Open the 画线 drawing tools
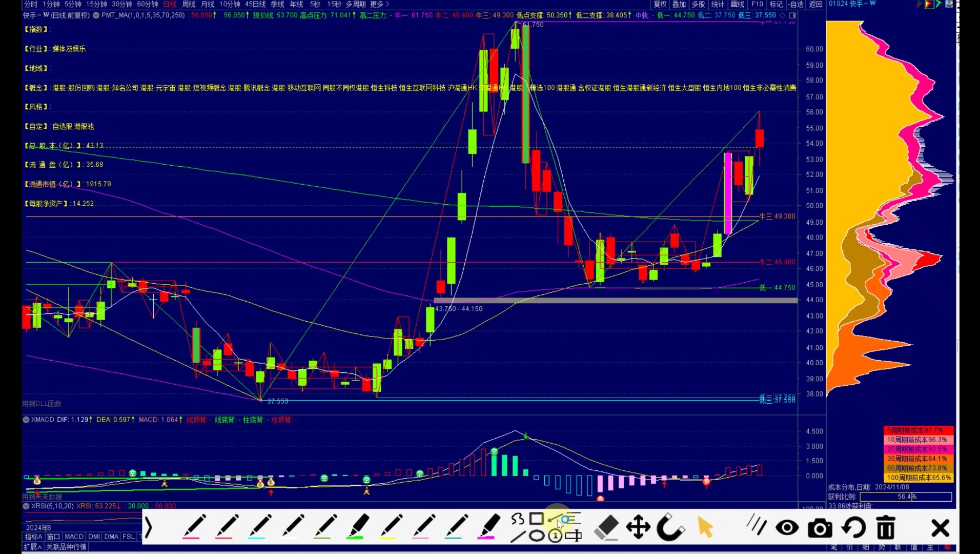The image size is (980, 554). point(737,4)
